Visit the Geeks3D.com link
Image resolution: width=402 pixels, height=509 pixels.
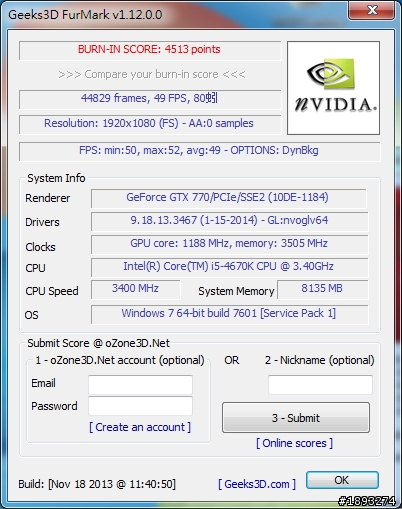point(257,484)
